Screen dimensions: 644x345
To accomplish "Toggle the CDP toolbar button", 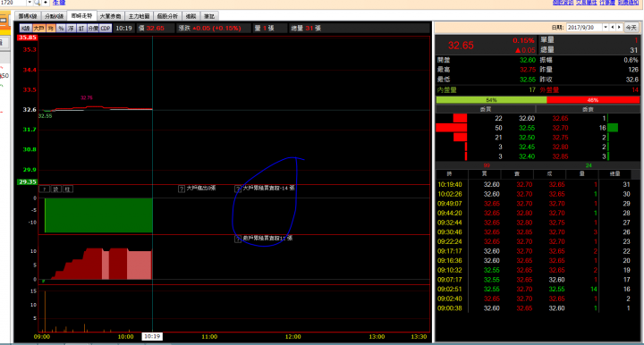I will 106,29.
